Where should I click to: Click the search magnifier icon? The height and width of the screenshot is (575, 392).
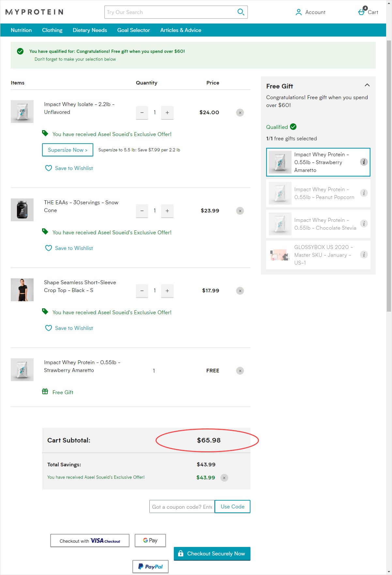click(241, 12)
